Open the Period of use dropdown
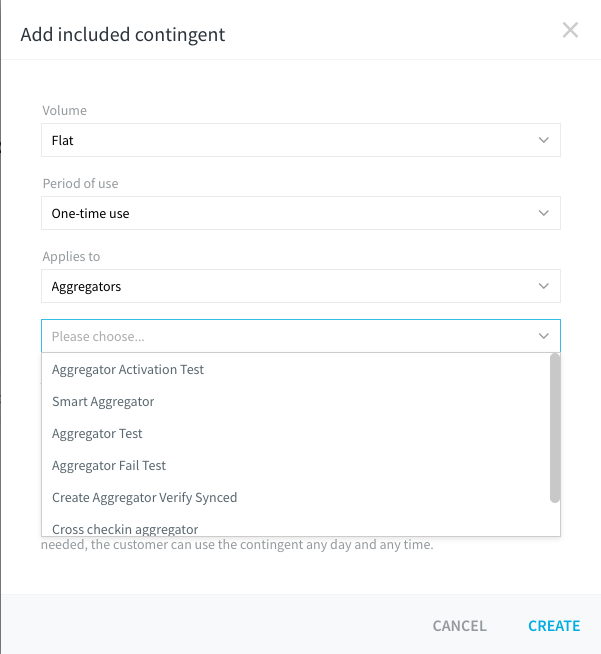Screen dimensions: 601x654 [x=301, y=213]
